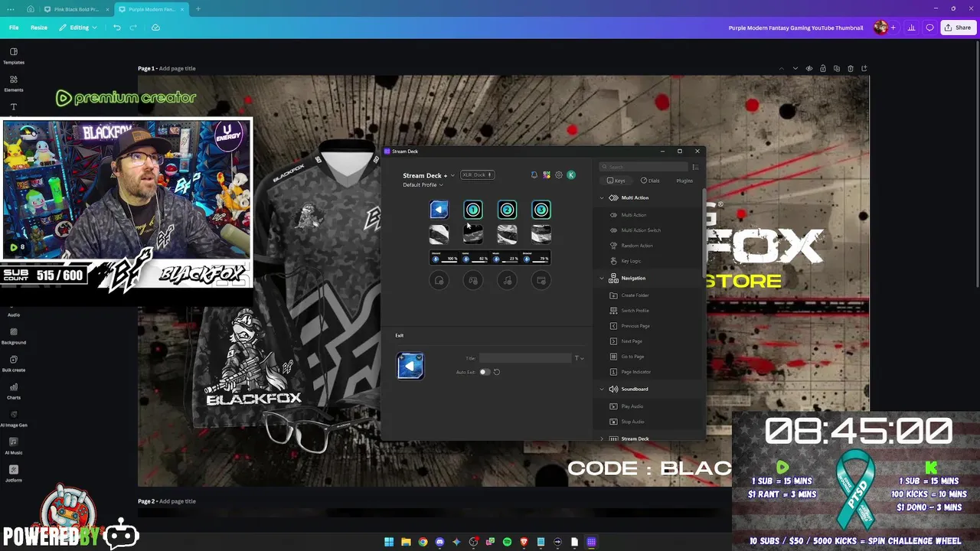Open the Elements panel in Canva sidebar

tap(14, 83)
